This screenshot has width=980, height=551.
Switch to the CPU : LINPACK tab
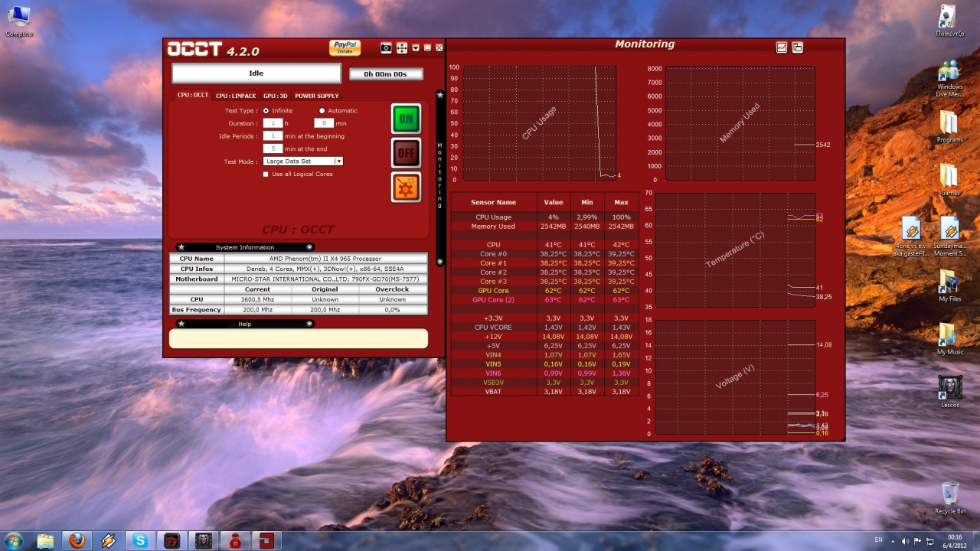point(236,96)
